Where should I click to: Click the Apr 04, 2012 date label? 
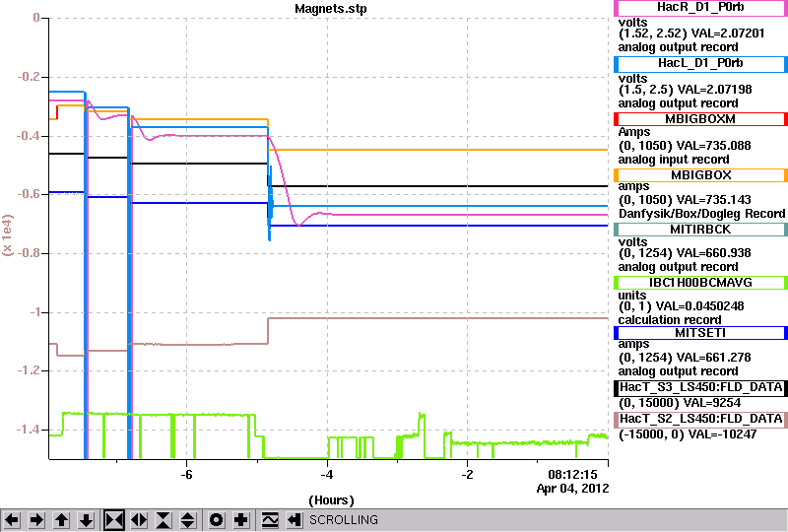[572, 489]
